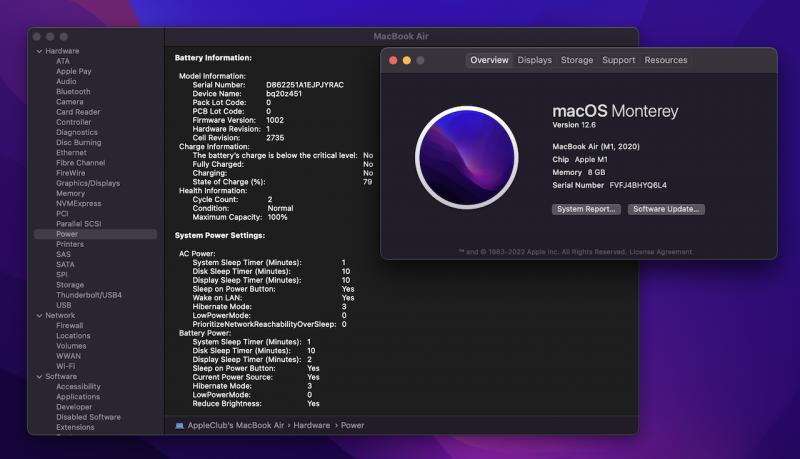The image size is (800, 459).
Task: Collapse the Network section disclosure triangle
Action: click(x=39, y=315)
